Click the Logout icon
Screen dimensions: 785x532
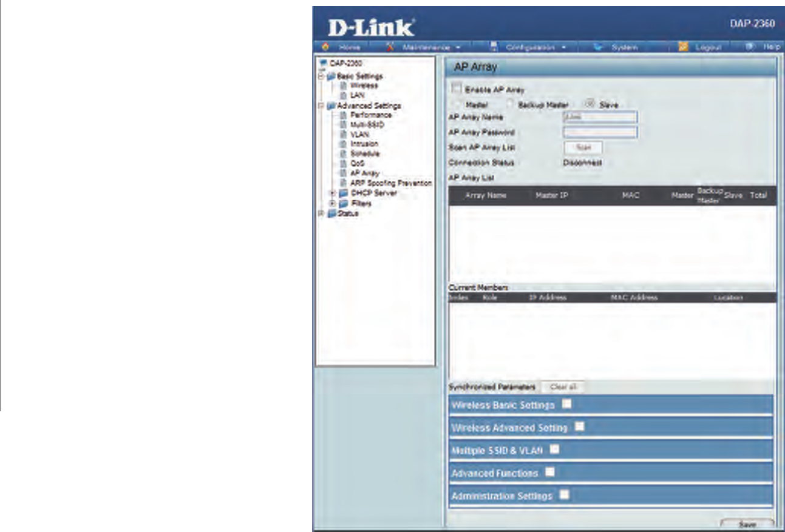(682, 47)
